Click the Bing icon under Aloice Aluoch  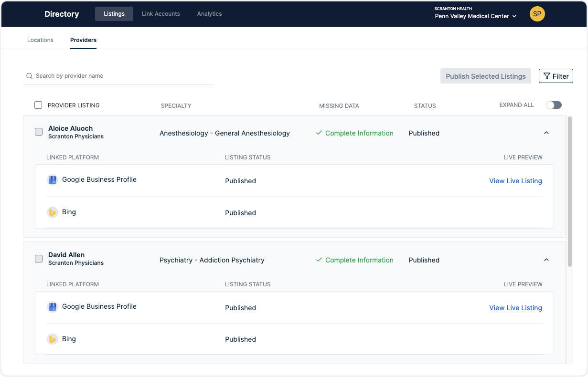click(x=53, y=212)
